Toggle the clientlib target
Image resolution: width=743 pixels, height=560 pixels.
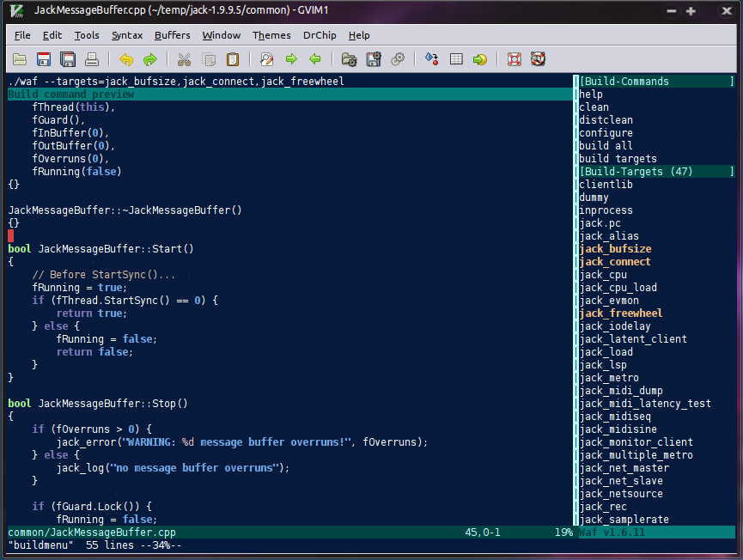[606, 185]
